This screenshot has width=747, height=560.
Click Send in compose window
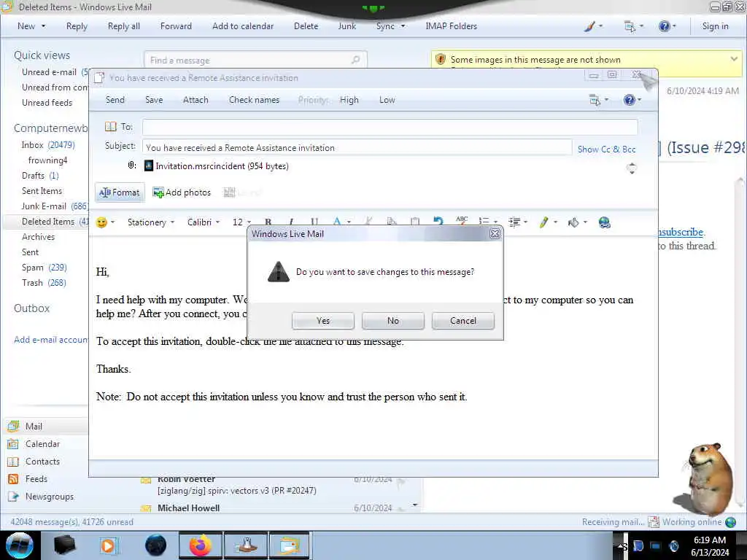[115, 100]
